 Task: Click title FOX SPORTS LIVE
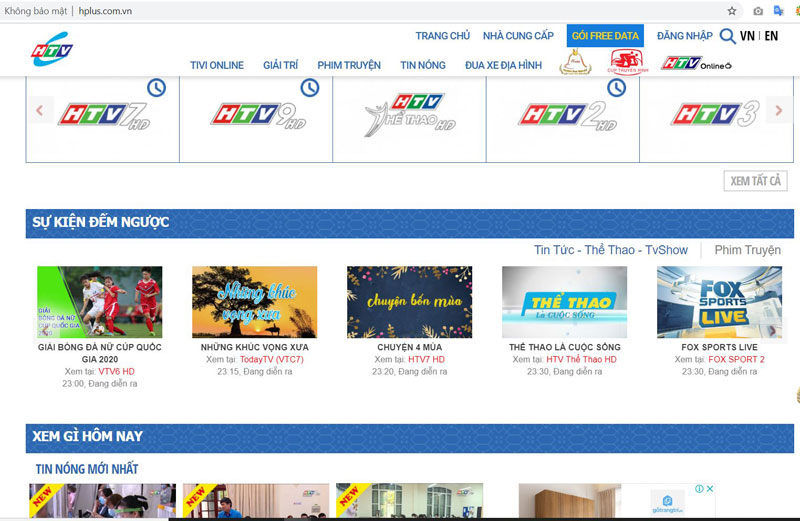pos(719,347)
